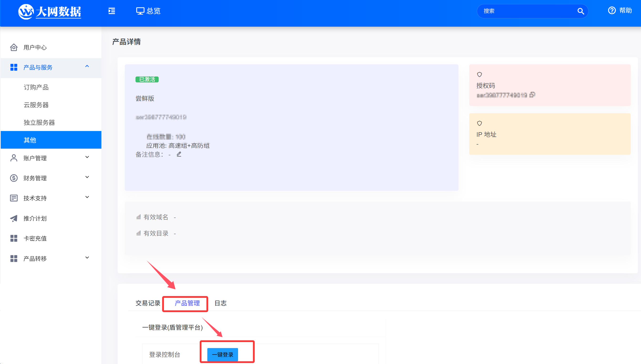Expand the 账户管理 menu
This screenshot has width=641, height=364.
click(x=87, y=157)
